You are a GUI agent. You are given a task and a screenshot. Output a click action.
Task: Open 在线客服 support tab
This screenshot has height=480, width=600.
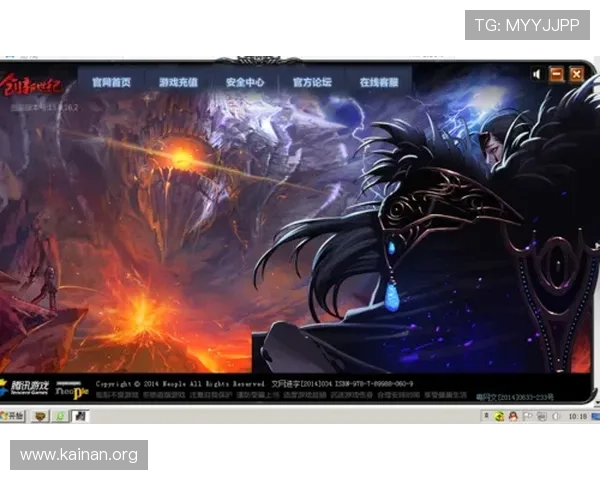(379, 82)
